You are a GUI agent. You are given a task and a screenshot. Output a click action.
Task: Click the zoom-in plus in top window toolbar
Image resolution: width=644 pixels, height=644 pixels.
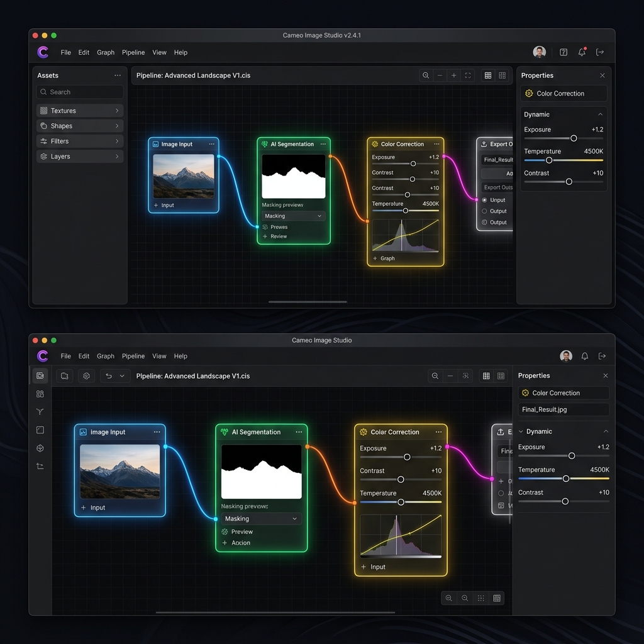point(454,75)
